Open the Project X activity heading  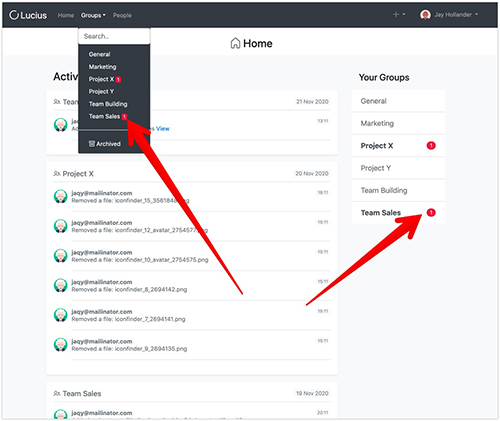78,174
